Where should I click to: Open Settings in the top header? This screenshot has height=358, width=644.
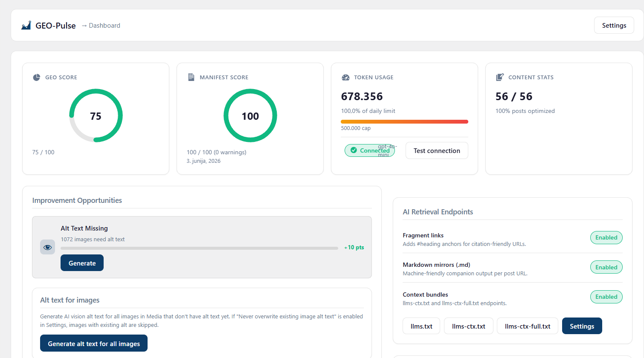pyautogui.click(x=614, y=26)
